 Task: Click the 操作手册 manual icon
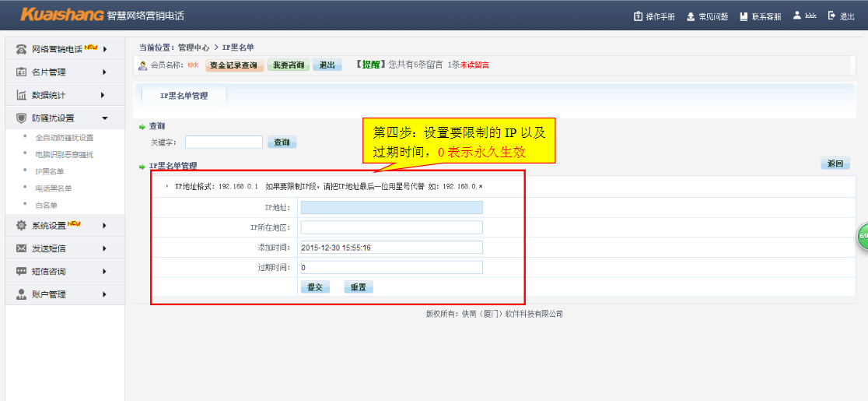pyautogui.click(x=639, y=16)
